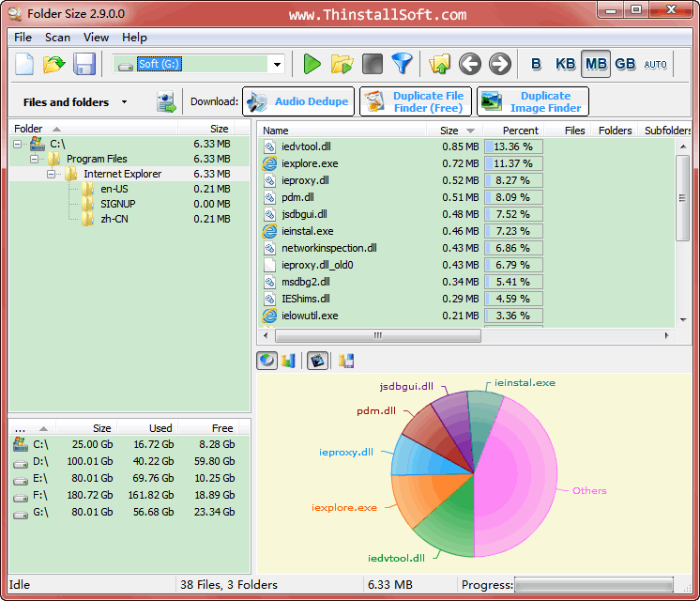
Task: Sort folder tree by Folder column header
Action: 94,129
